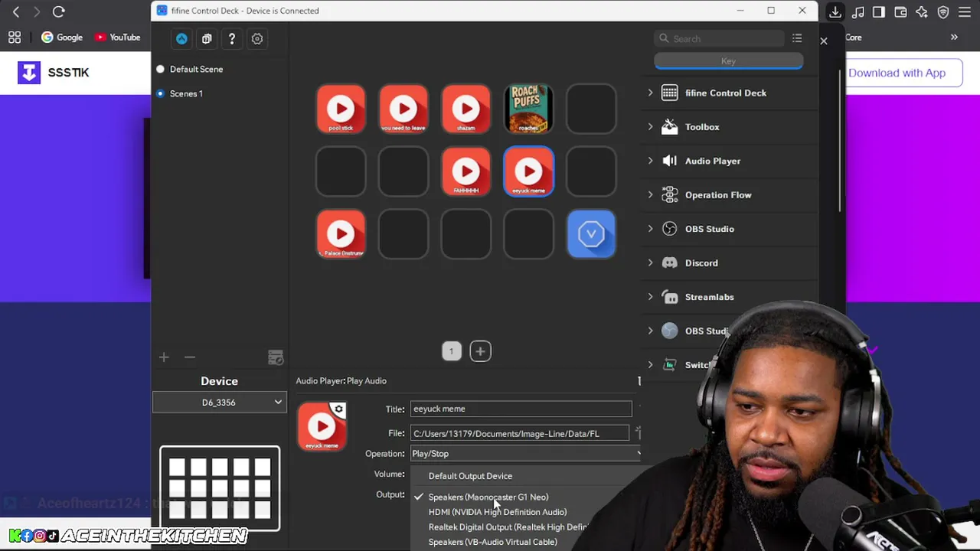Choose Default Output Device option
Viewport: 980px width, 551px height.
pos(470,476)
